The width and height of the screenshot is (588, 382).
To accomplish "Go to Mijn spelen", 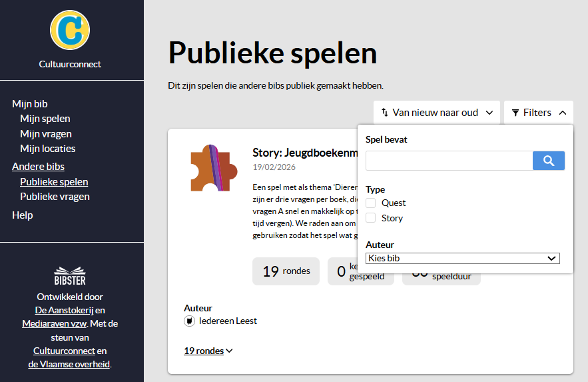I will 45,119.
